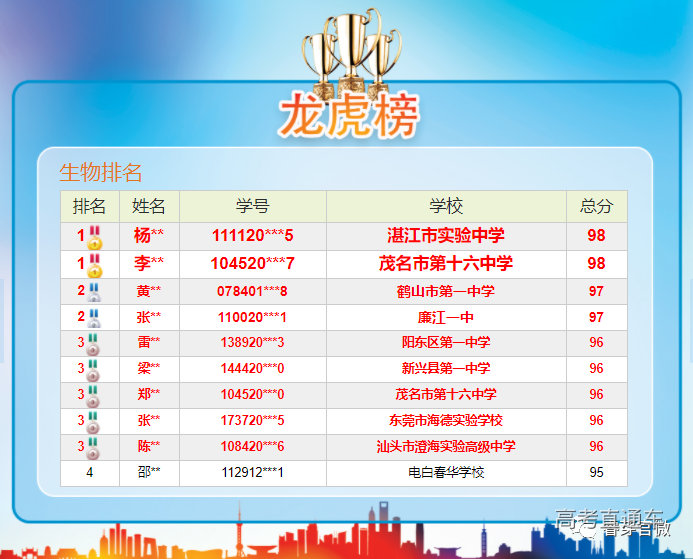693x559 pixels.
Task: Select school 阳东区第一中学
Action: (x=446, y=342)
